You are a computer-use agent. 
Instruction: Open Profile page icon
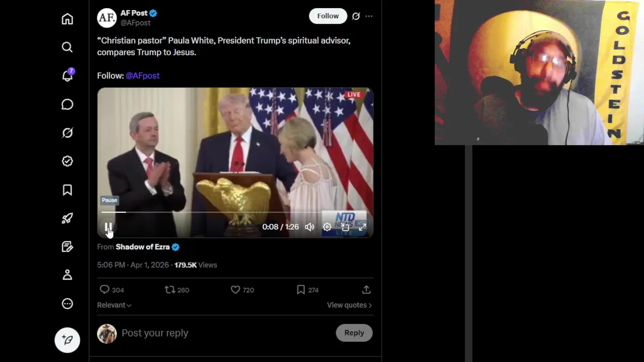click(67, 275)
